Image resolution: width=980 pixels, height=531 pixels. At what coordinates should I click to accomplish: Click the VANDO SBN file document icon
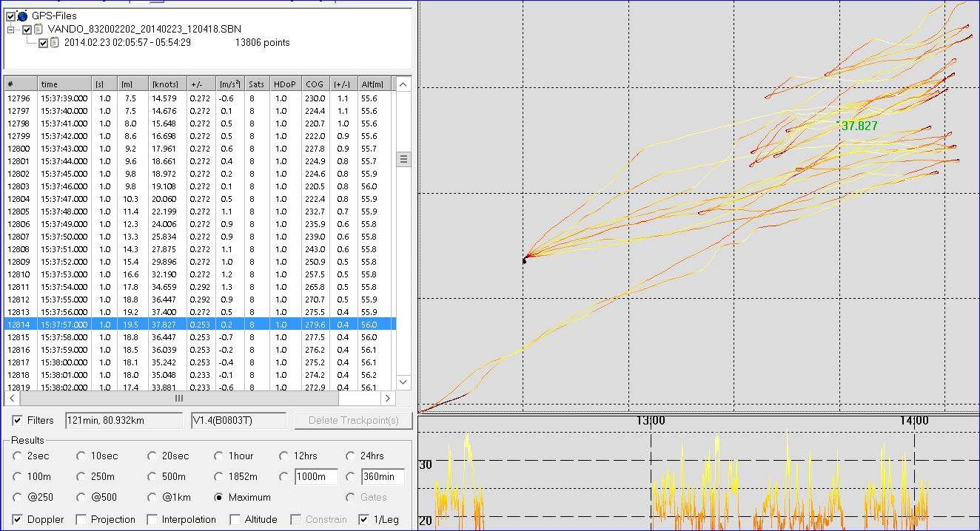(38, 29)
